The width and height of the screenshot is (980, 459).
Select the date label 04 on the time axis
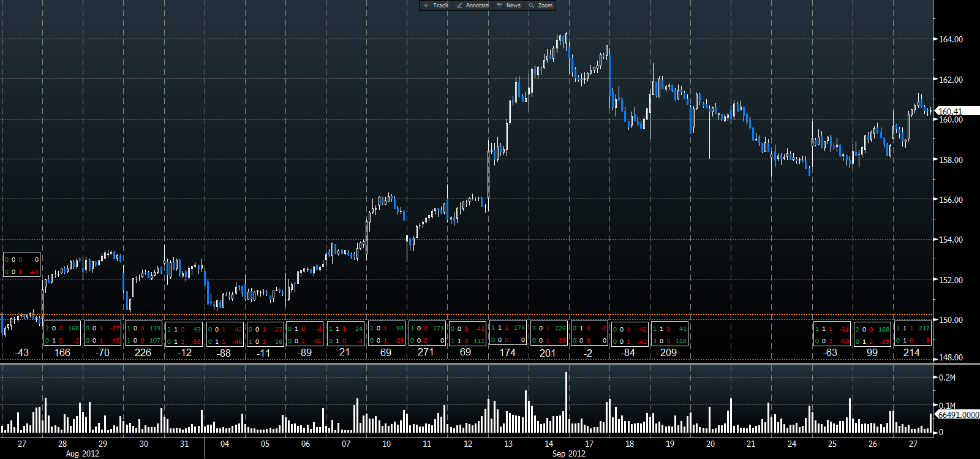[225, 444]
